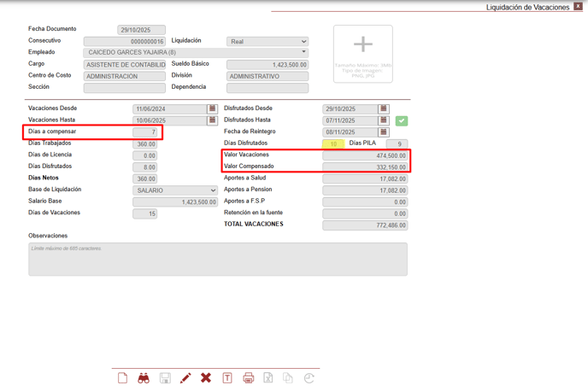The height and width of the screenshot is (391, 588).
Task: Click the print icon in toolbar
Action: click(x=248, y=377)
